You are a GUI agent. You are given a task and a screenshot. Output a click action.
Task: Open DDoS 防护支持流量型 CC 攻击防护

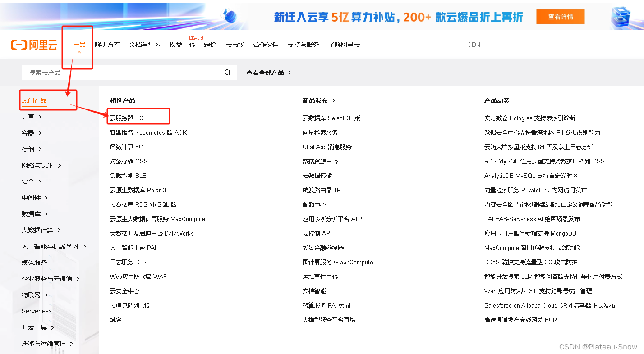pyautogui.click(x=531, y=262)
